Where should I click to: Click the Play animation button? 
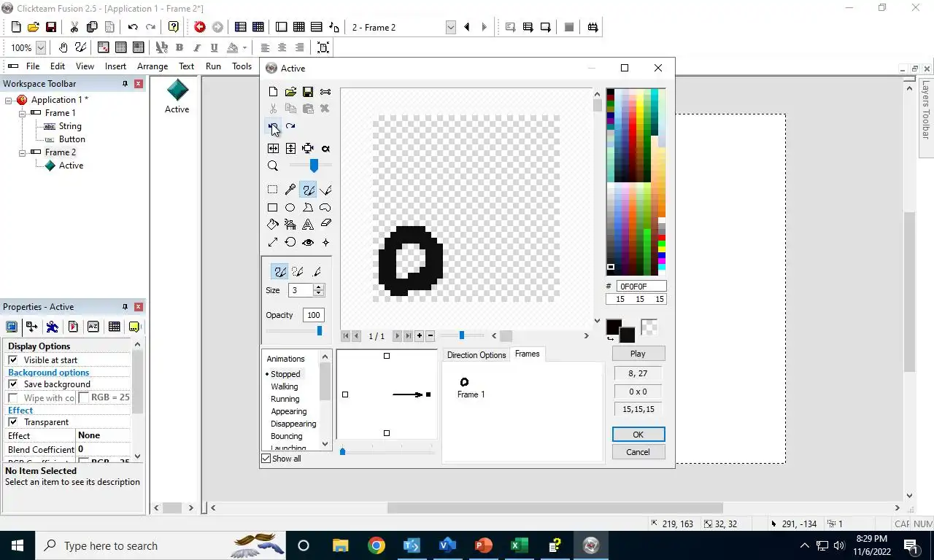pyautogui.click(x=638, y=354)
